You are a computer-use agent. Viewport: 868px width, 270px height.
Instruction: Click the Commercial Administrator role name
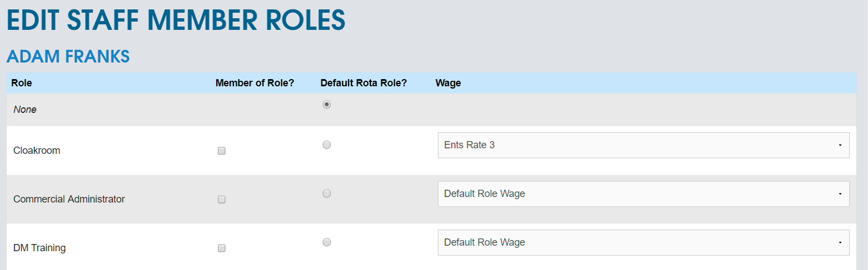[69, 199]
